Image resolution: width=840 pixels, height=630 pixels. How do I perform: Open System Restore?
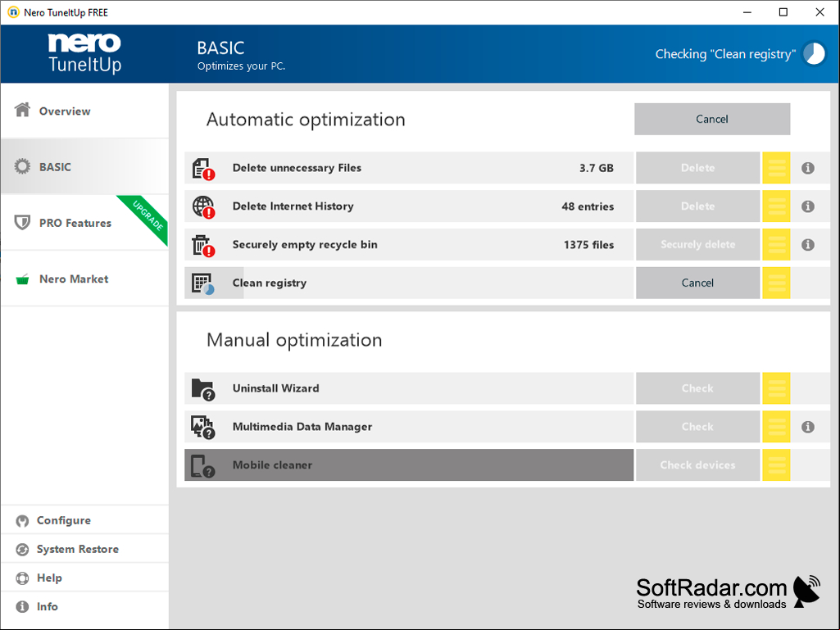coord(84,549)
